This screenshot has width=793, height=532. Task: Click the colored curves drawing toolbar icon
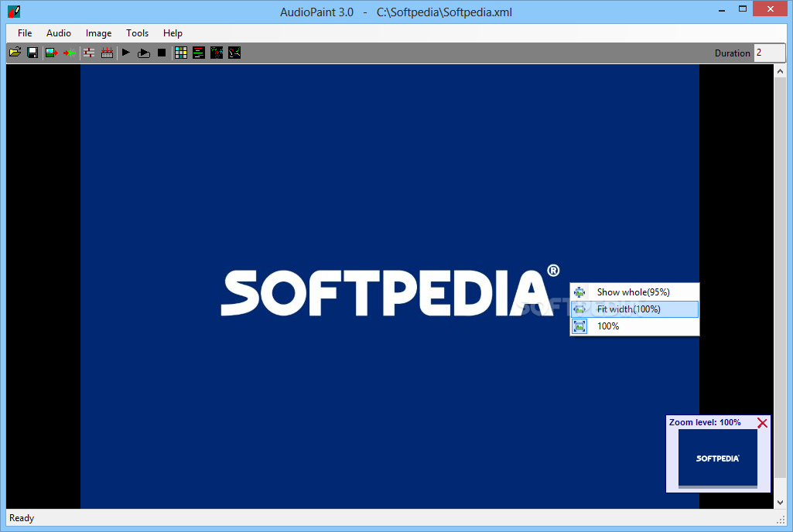point(234,53)
